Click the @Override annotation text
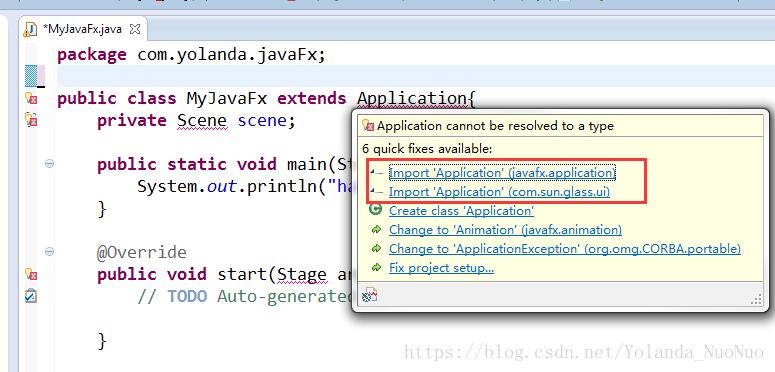 click(x=142, y=252)
